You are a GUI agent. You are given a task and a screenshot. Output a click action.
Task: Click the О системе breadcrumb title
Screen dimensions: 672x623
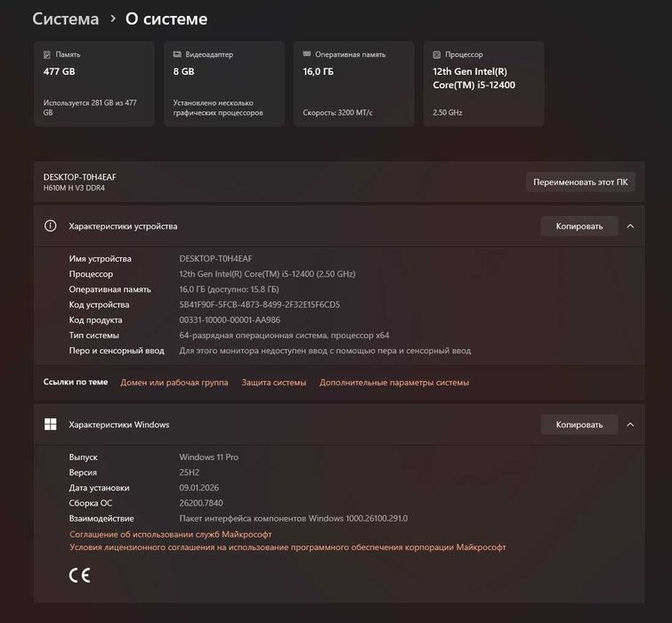point(166,19)
